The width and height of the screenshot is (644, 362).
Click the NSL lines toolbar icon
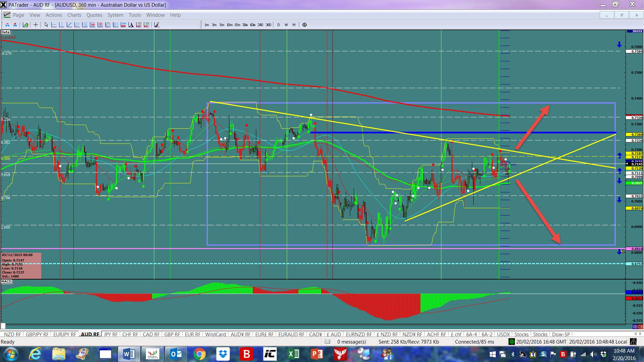146,25
